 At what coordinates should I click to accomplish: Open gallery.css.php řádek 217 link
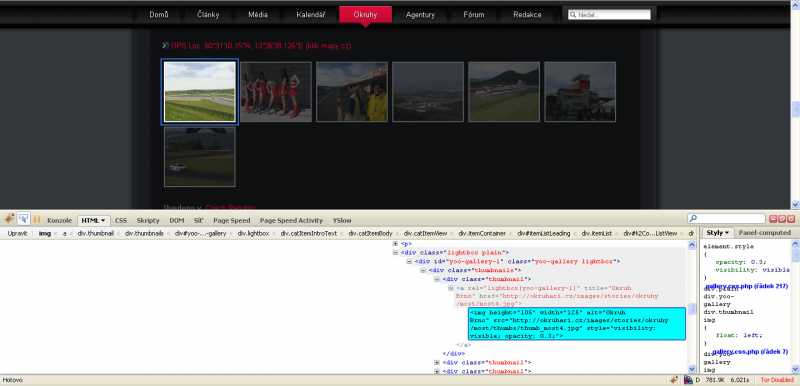click(x=747, y=287)
